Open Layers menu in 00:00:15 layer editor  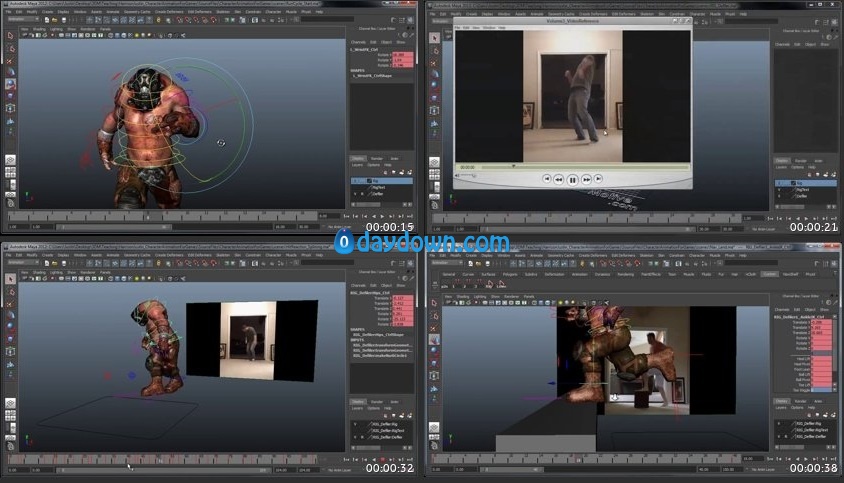click(357, 165)
